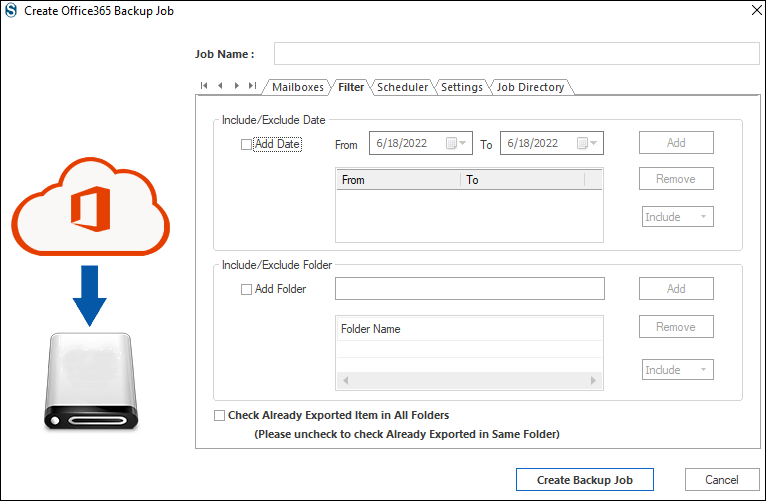Expand the date Include dropdown
The image size is (766, 501).
(x=677, y=217)
